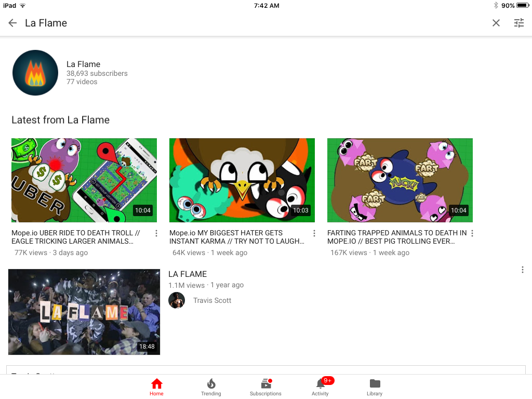Screen dimensions: 532x399
Task: Tap the Bluetooth icon in status bar
Action: click(496, 5)
